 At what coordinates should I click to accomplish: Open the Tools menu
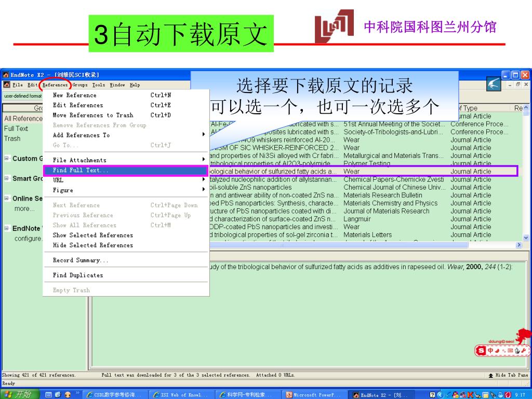98,85
